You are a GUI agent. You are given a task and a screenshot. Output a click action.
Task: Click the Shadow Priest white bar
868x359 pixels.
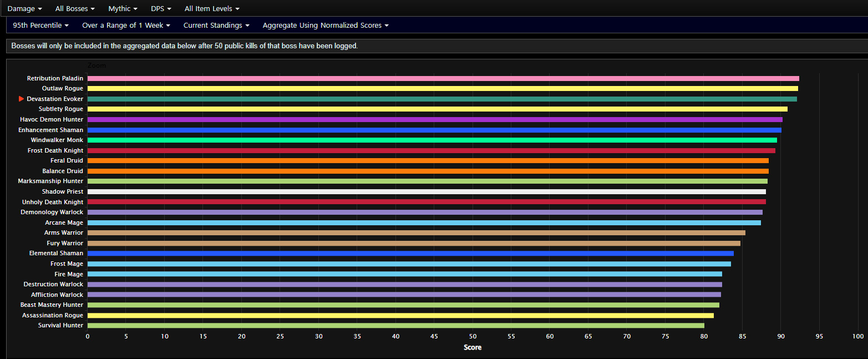tap(427, 191)
